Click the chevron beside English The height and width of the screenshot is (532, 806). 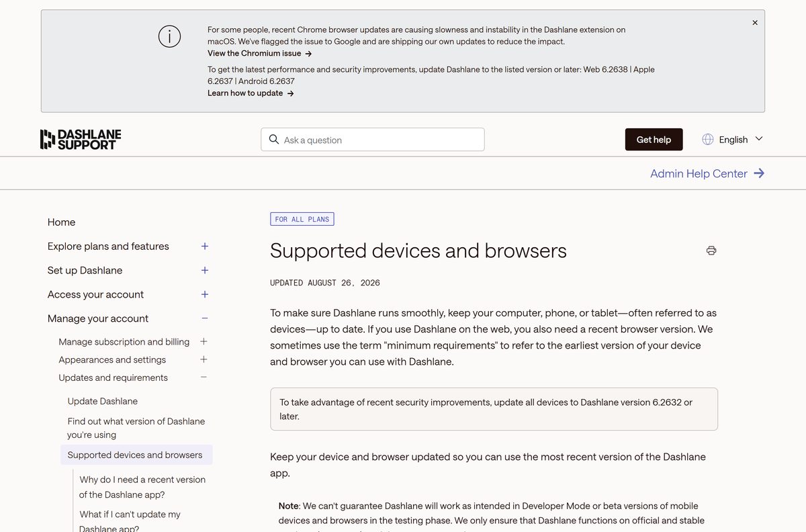pos(759,139)
